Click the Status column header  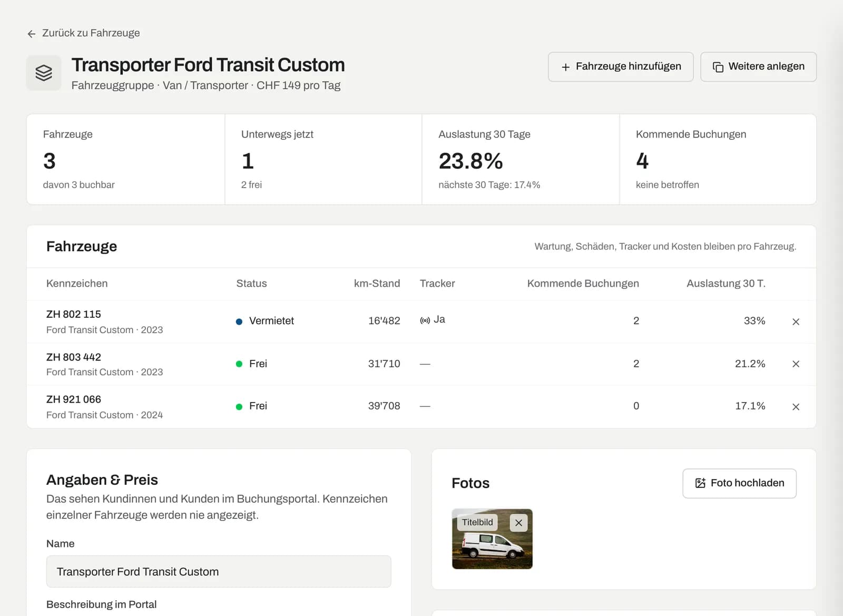251,283
